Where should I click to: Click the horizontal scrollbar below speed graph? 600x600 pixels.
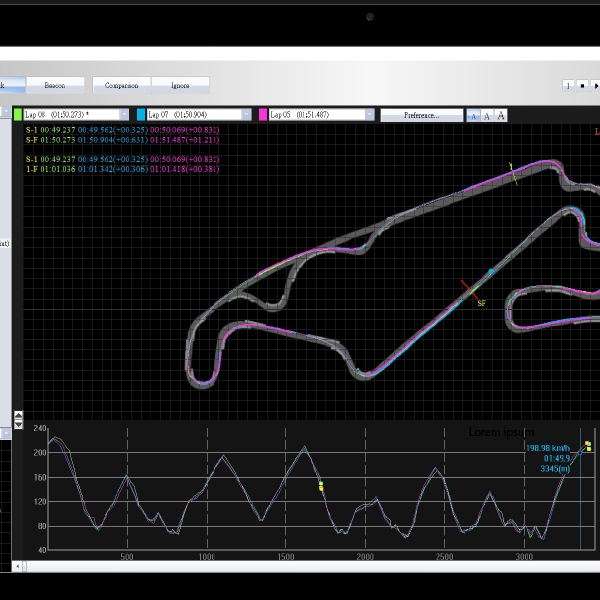300,566
